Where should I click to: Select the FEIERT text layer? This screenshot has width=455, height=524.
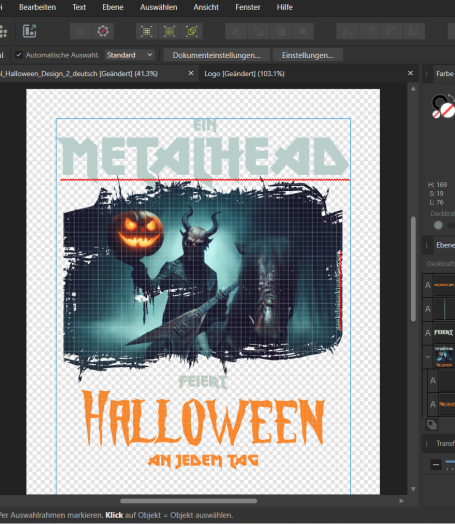point(439,333)
